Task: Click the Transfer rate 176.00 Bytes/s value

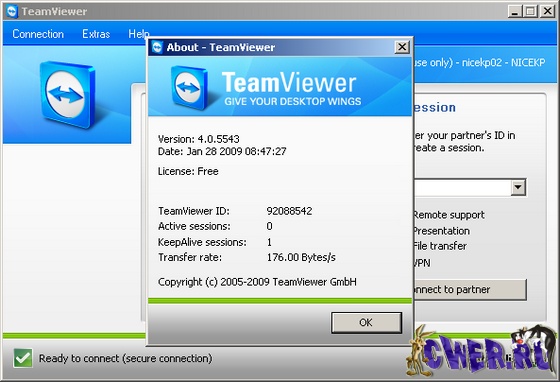Action: coord(301,257)
